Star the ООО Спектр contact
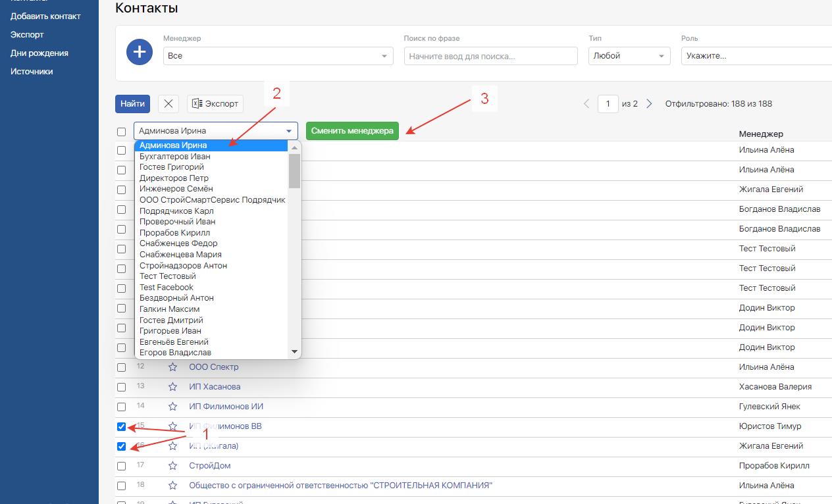The image size is (832, 504). [x=172, y=367]
